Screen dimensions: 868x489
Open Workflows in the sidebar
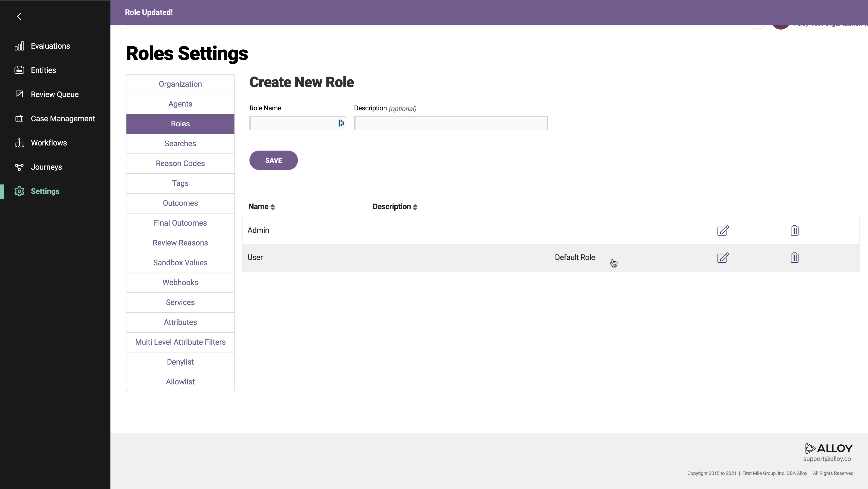(x=48, y=143)
